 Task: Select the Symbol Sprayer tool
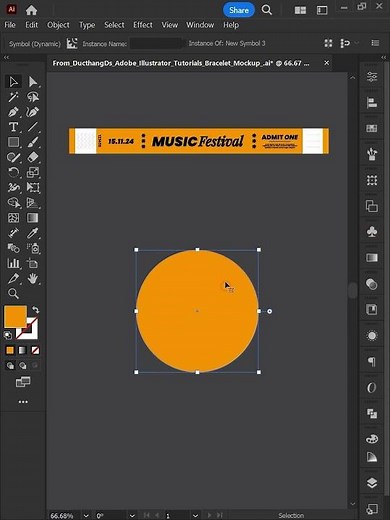[x=33, y=248]
